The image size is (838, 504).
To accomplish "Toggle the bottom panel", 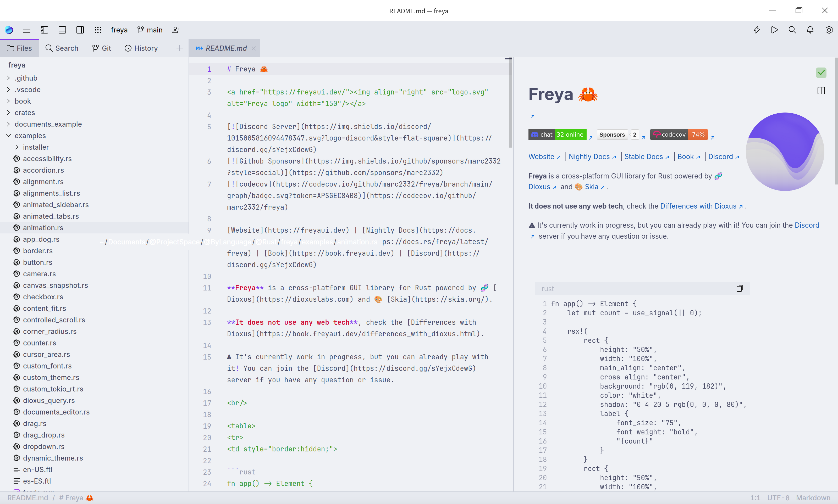I will click(x=62, y=30).
